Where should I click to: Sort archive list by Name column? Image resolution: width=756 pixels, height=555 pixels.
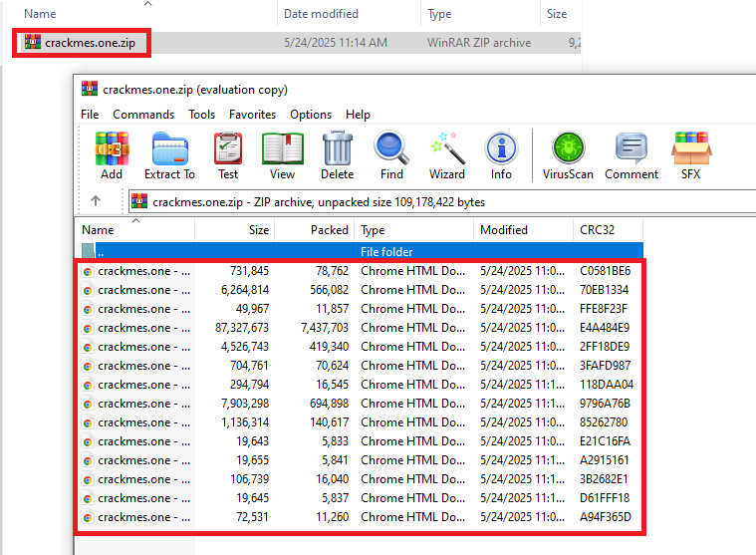tap(134, 229)
